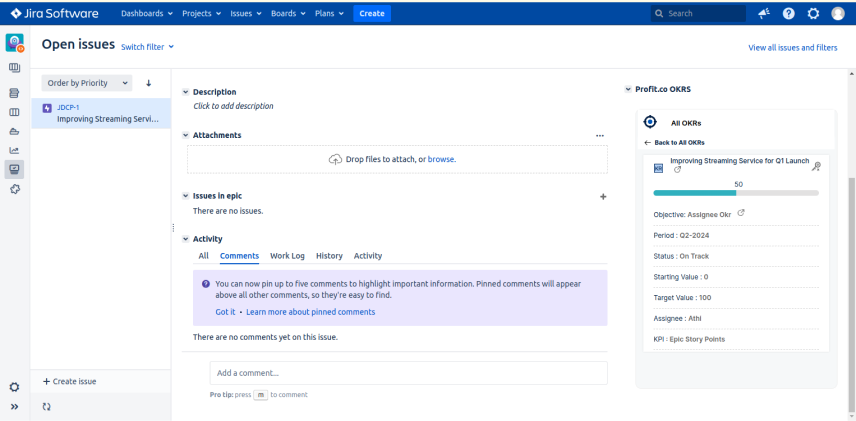Click the Add a comment field
Screen dimensions: 856x421
408,373
